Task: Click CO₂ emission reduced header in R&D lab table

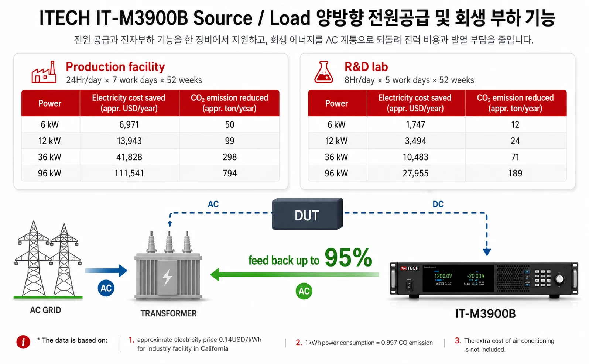Action: [x=516, y=103]
